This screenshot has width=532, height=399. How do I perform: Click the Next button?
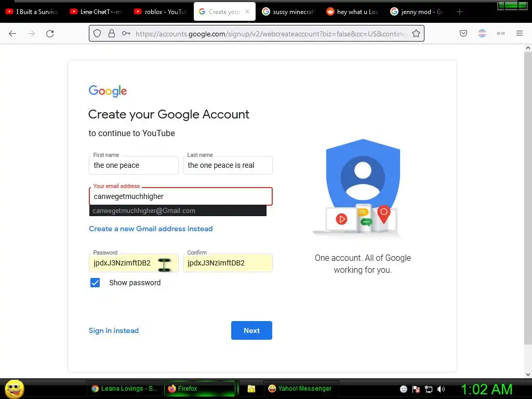pos(251,330)
